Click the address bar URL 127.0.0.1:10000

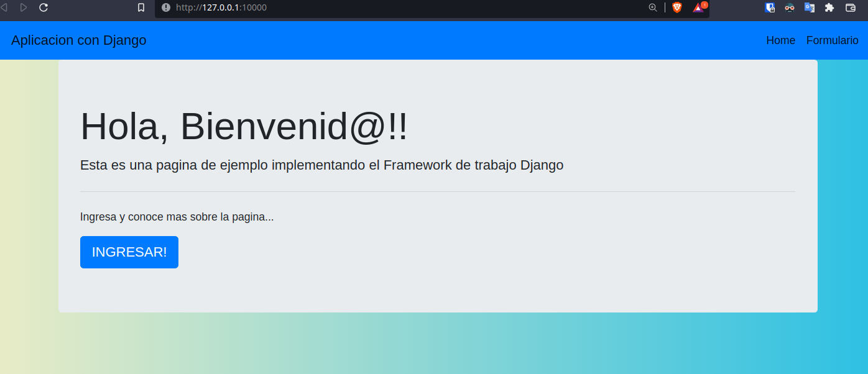pyautogui.click(x=221, y=7)
